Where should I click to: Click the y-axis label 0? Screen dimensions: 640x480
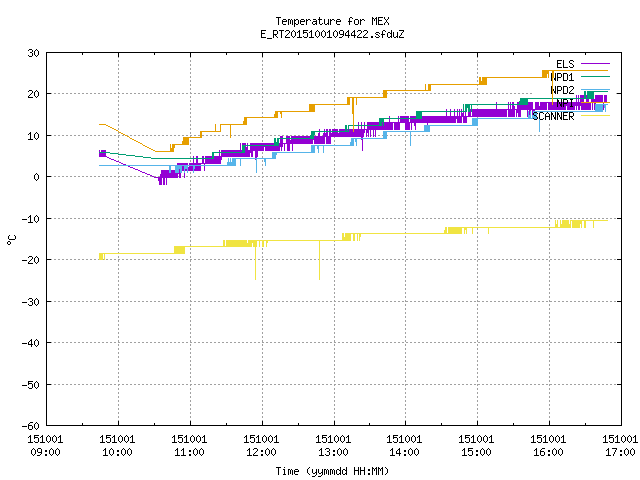37,177
